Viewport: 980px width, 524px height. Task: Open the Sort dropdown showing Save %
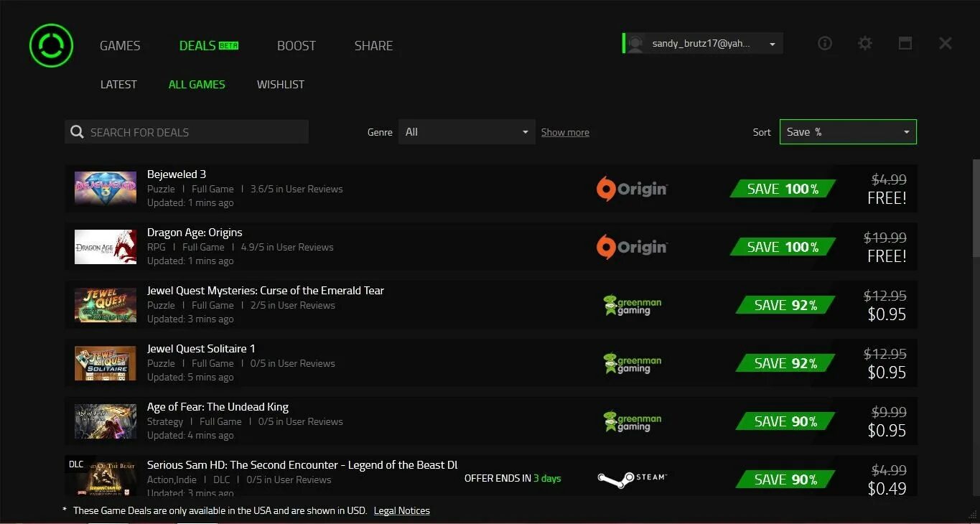(x=848, y=132)
